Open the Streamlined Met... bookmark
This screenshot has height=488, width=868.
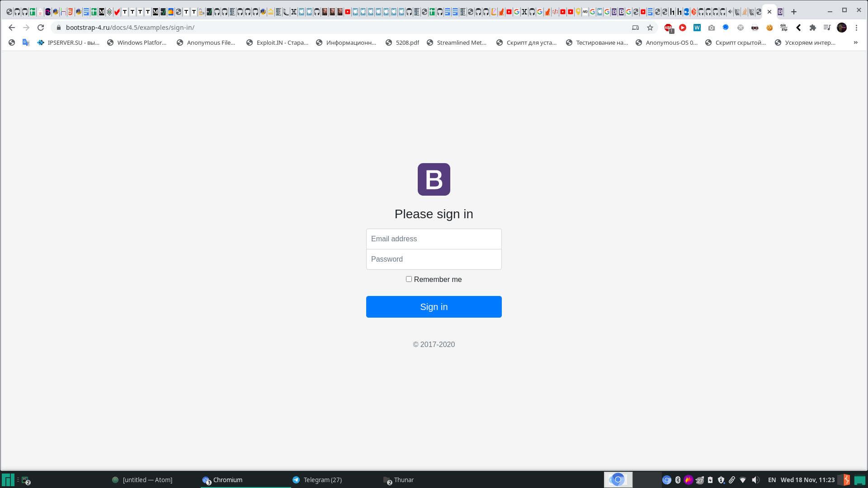coord(457,42)
